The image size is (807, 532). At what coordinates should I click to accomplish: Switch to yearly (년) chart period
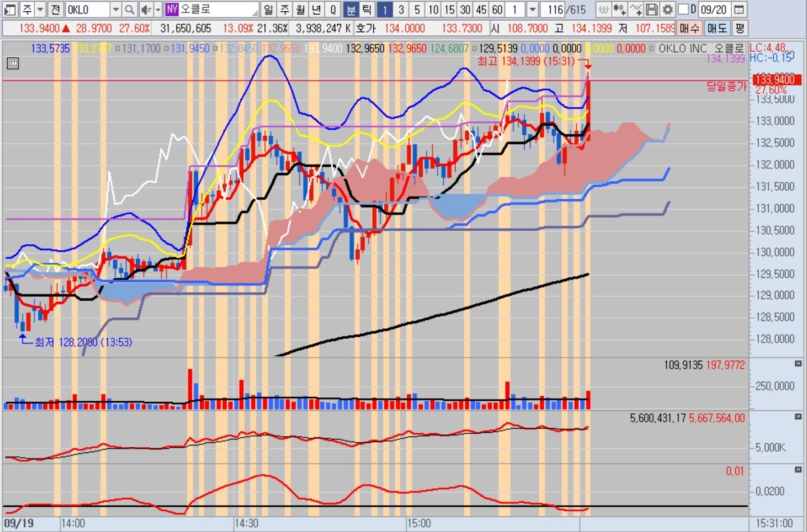(317, 10)
